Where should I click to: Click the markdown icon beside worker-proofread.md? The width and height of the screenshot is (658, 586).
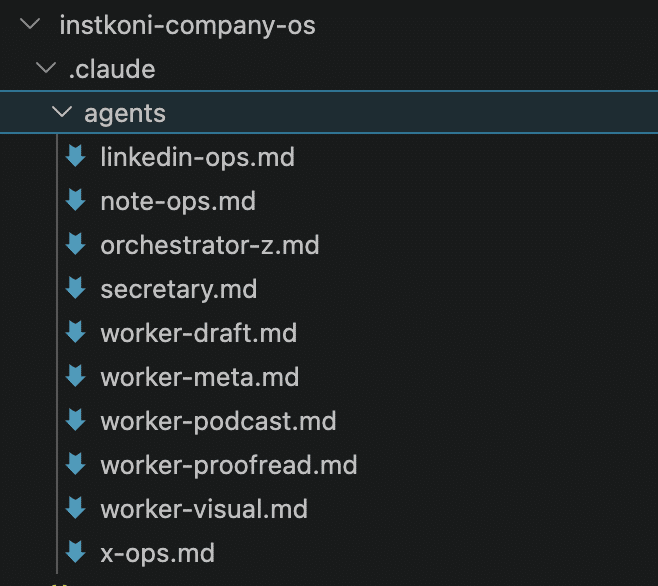tap(75, 465)
